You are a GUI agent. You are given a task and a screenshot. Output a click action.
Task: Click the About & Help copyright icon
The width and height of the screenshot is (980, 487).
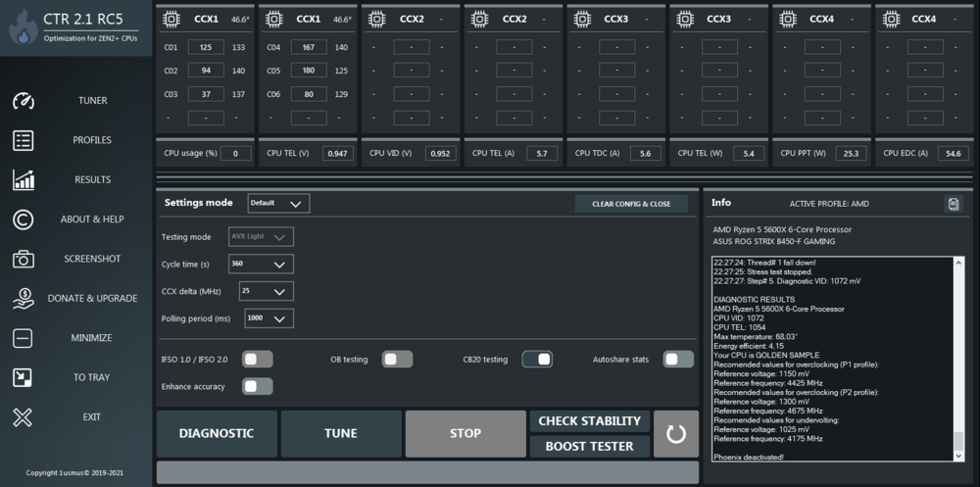click(24, 219)
